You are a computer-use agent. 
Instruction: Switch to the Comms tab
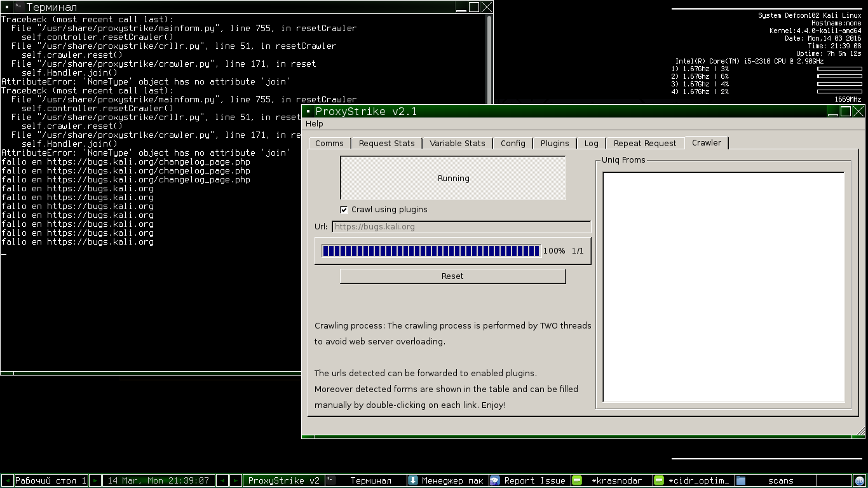[x=329, y=143]
